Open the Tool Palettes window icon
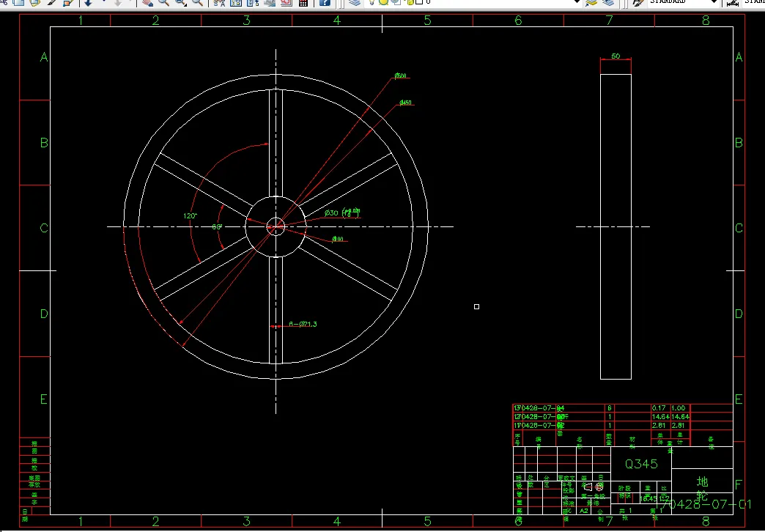Viewport: 765px width, 532px height. (x=254, y=3)
